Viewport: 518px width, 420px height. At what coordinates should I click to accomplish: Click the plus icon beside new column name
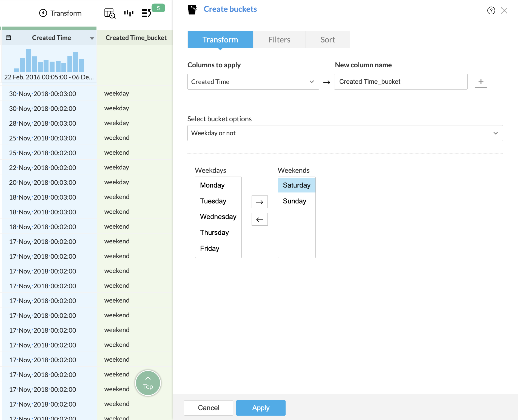coord(481,82)
